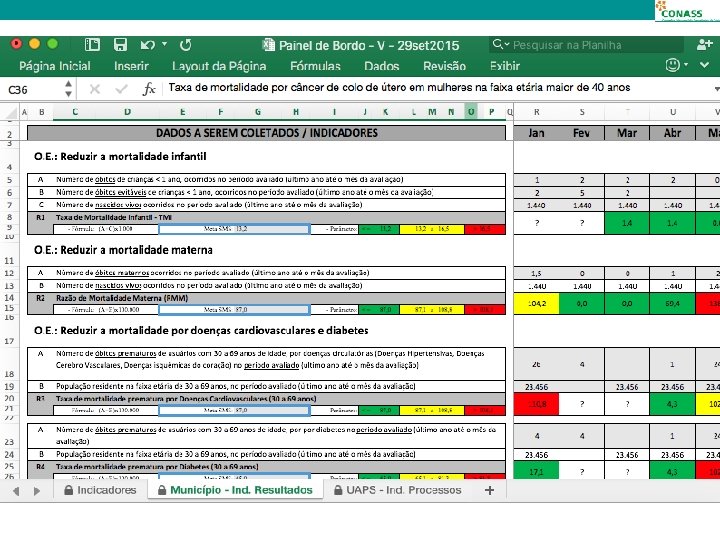Open the Layout da Página tab

[219, 66]
